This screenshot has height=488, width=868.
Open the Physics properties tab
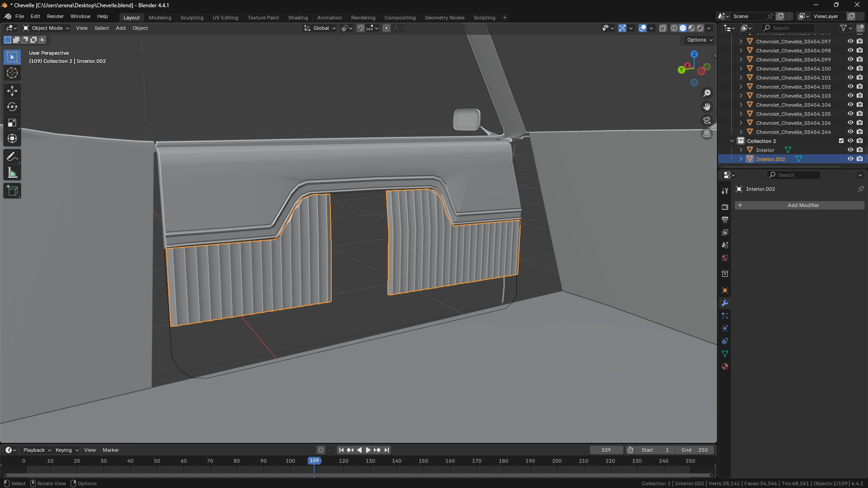725,328
